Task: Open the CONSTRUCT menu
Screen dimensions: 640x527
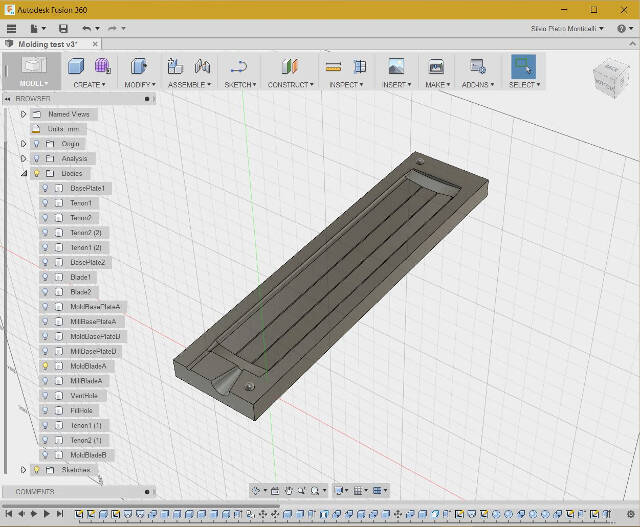Action: pos(291,84)
